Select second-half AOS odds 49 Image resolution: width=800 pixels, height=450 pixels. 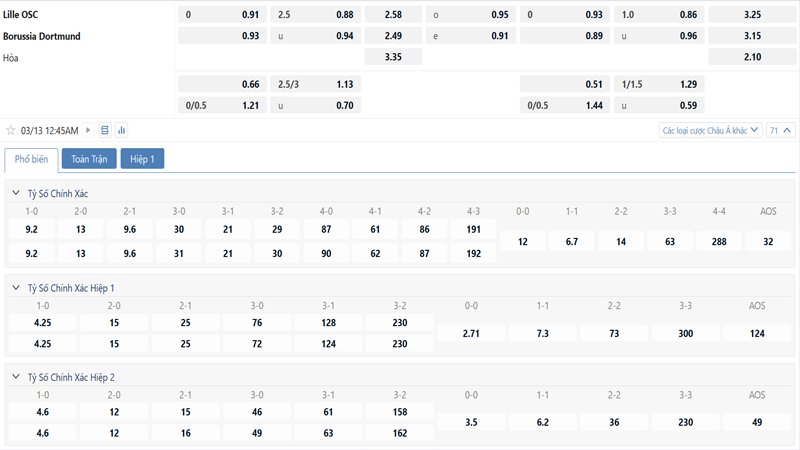click(756, 422)
